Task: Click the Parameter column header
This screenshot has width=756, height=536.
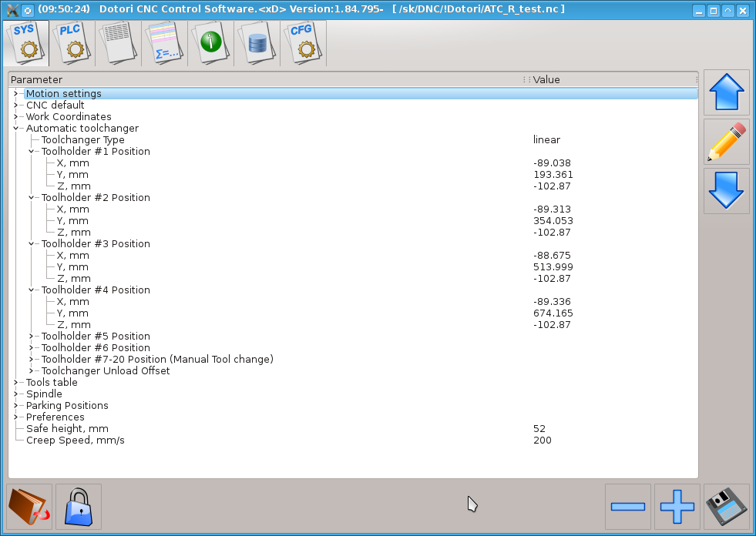Action: coord(268,79)
